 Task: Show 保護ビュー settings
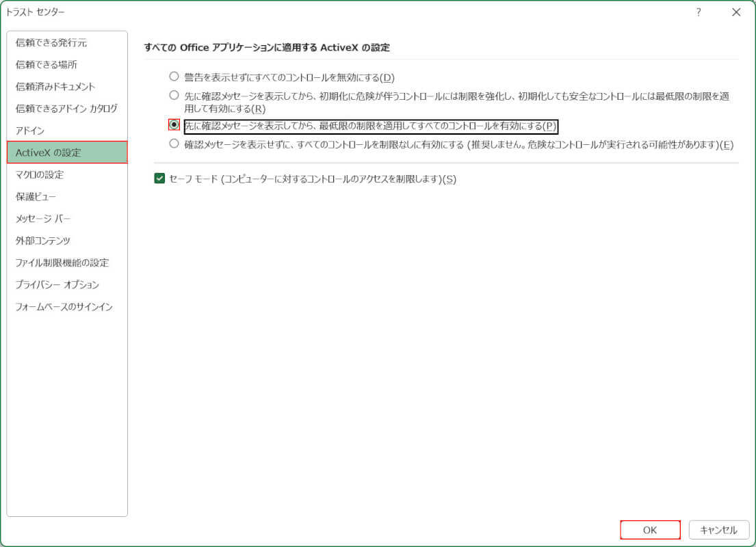tap(36, 196)
